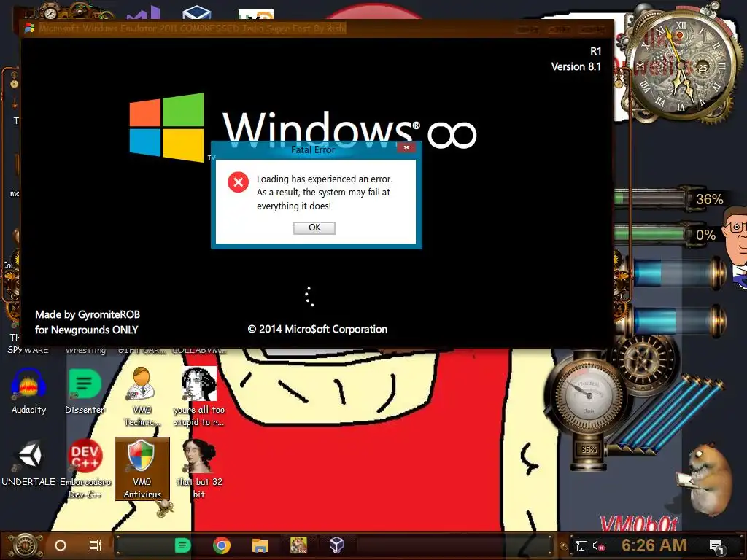
Task: Click the 6:26 AM taskbar clock
Action: point(654,545)
